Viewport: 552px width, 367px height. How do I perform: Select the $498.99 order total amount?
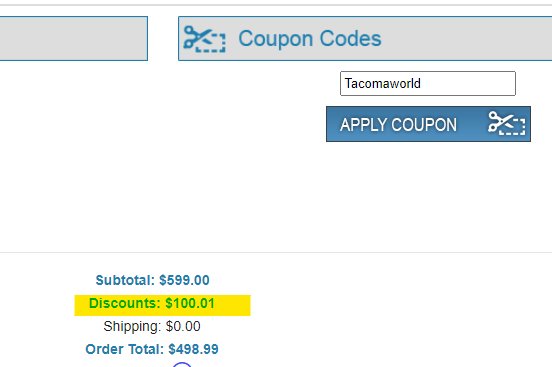(193, 349)
